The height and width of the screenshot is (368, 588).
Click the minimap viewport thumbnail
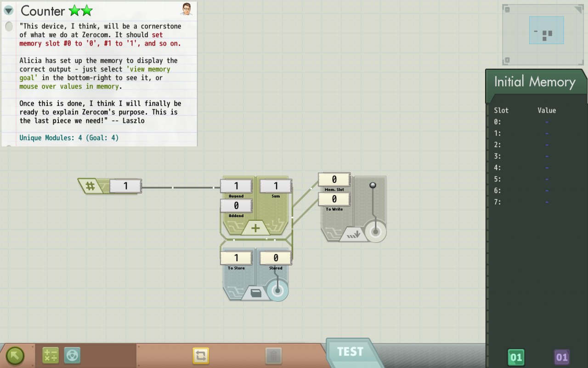tap(546, 30)
